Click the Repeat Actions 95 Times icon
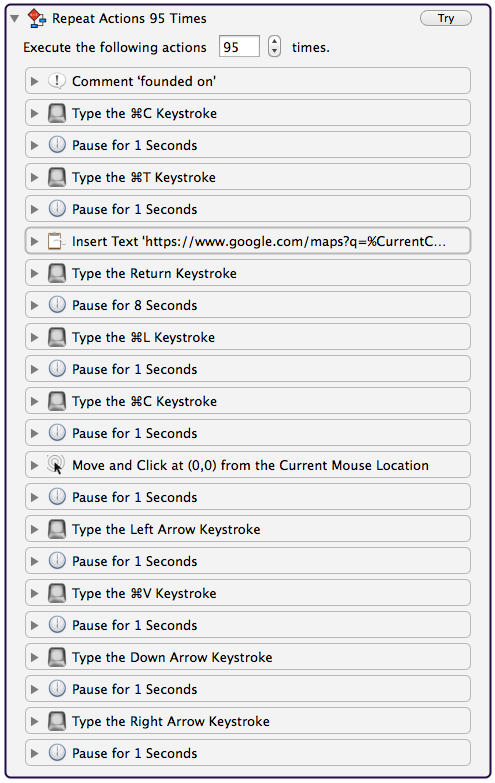 pos(37,18)
